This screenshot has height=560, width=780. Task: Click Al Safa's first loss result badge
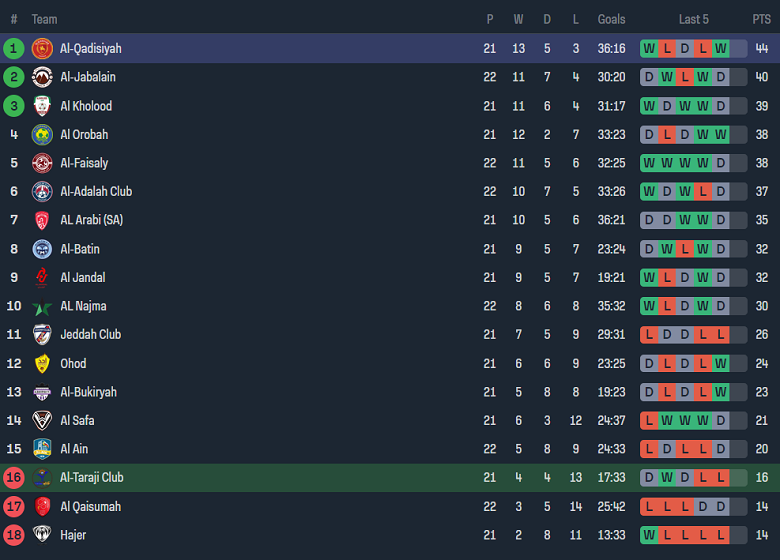[649, 421]
